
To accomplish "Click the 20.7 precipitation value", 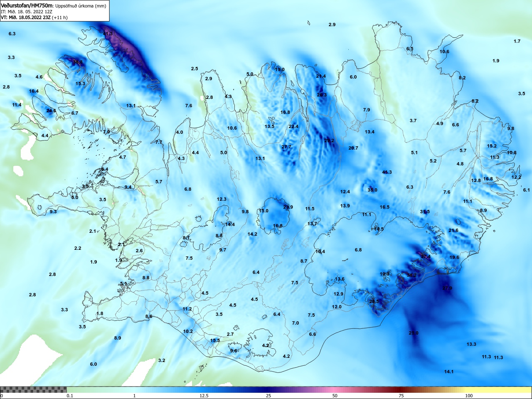I will 353,148.
